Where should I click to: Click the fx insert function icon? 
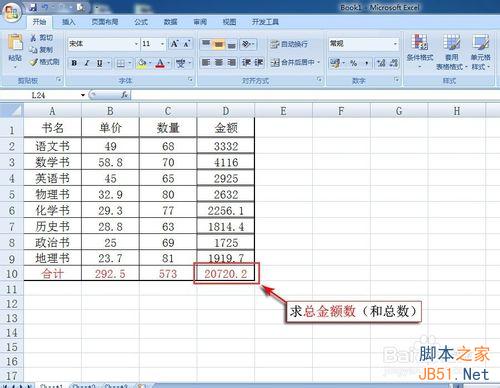(125, 95)
